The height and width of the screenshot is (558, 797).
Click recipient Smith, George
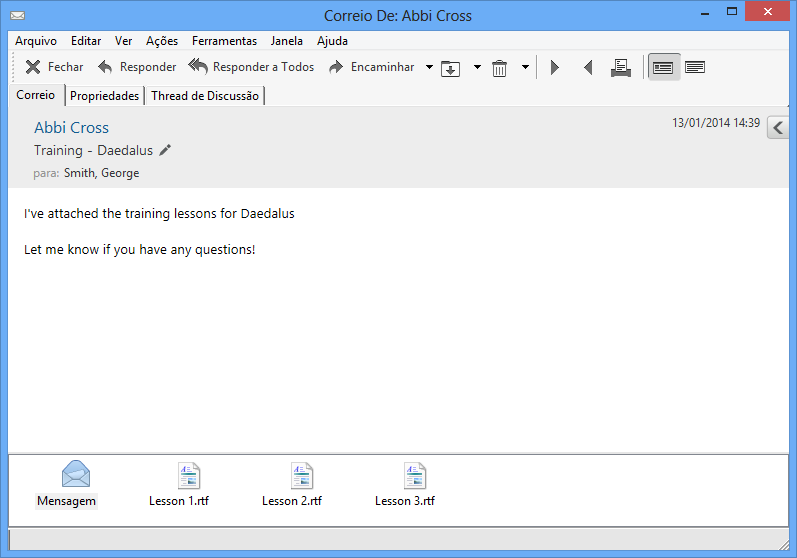click(x=102, y=173)
